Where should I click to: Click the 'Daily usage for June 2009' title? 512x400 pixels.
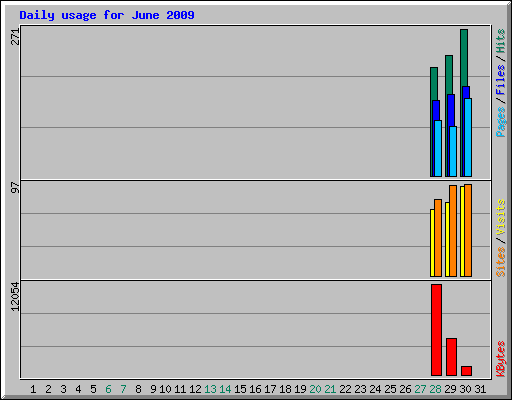coord(107,15)
